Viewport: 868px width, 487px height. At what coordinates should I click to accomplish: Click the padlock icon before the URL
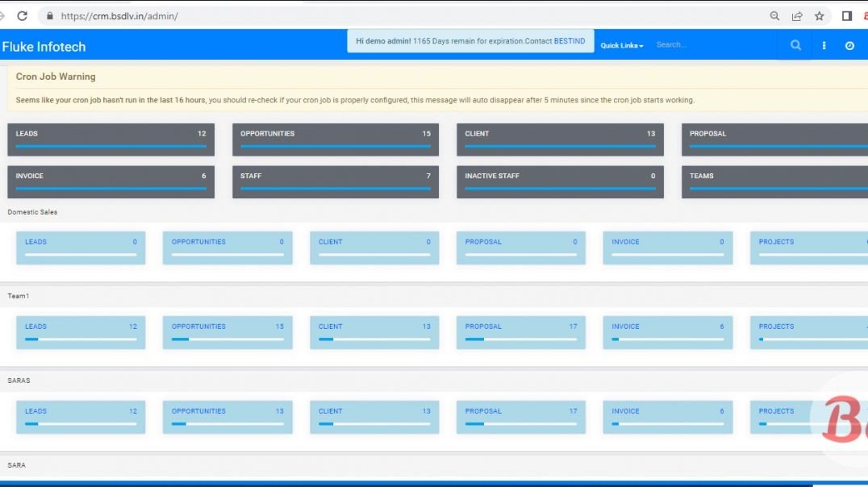[49, 15]
